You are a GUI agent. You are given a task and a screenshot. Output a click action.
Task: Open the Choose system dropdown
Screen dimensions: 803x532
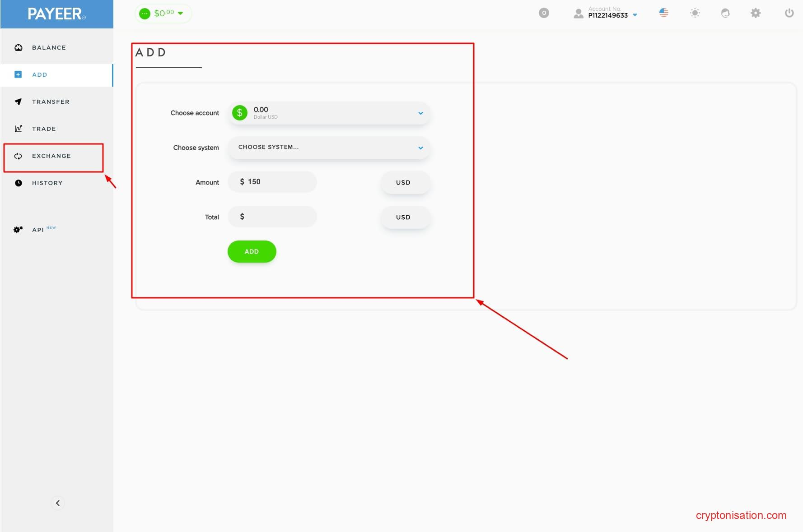[x=329, y=148]
